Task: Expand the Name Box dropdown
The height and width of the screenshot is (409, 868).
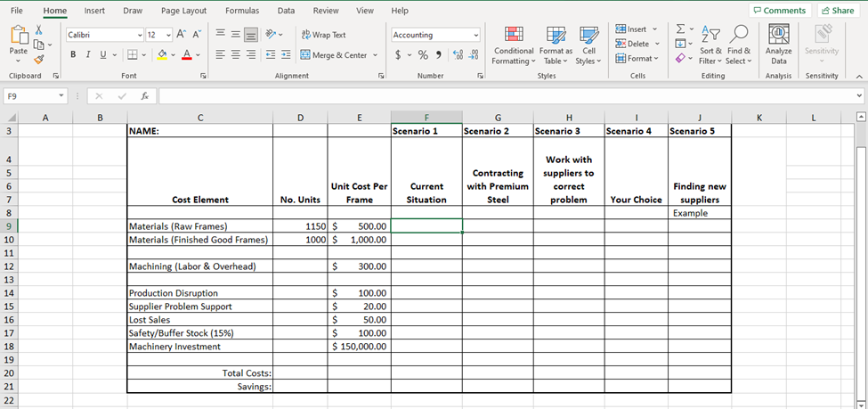Action: click(61, 96)
